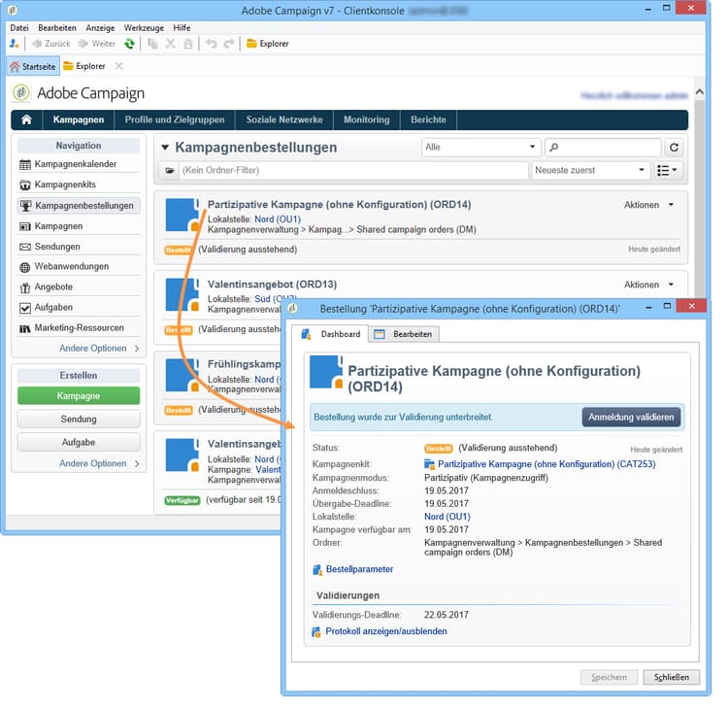Click Nord (OU1) link in ORD14 list entry
This screenshot has height=708, width=728.
[278, 219]
